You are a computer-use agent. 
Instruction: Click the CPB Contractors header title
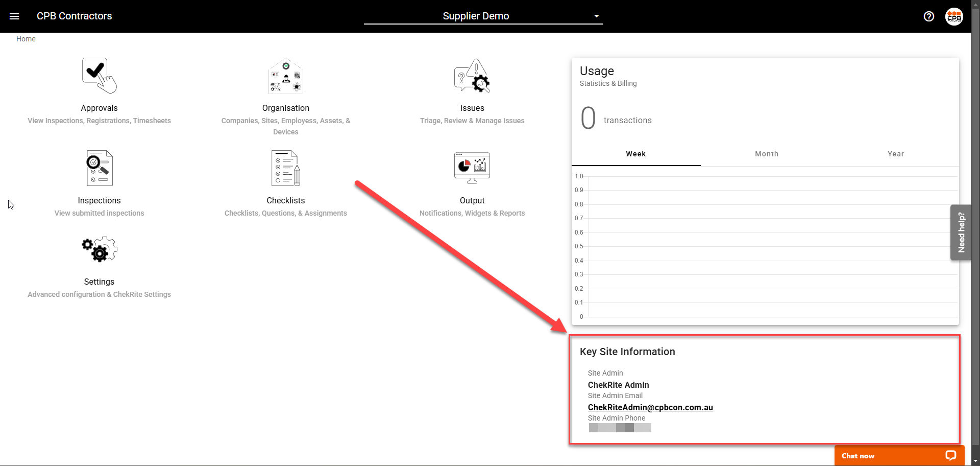click(75, 16)
